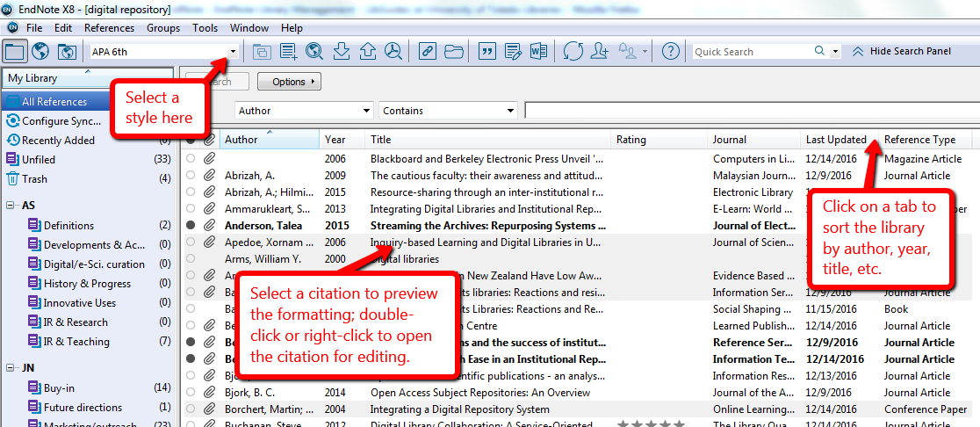The image size is (980, 427).
Task: Collapse My Library panel header arrow
Action: coord(88,71)
